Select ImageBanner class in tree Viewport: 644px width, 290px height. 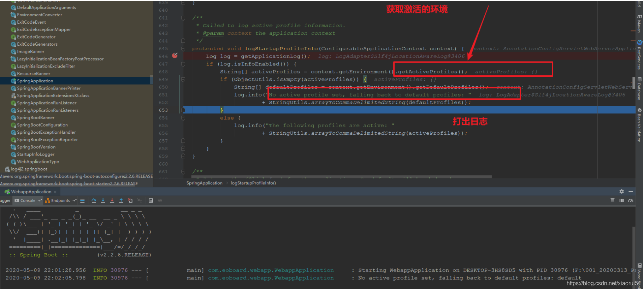point(31,52)
